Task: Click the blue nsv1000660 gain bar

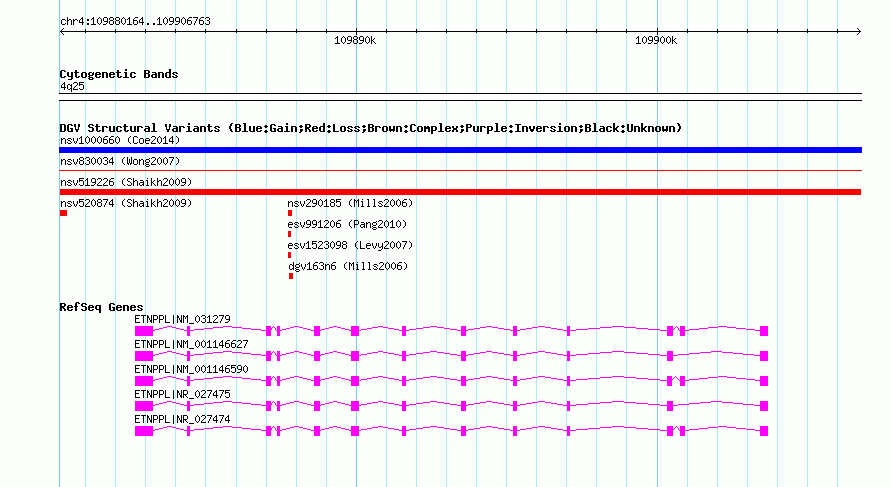Action: click(460, 150)
